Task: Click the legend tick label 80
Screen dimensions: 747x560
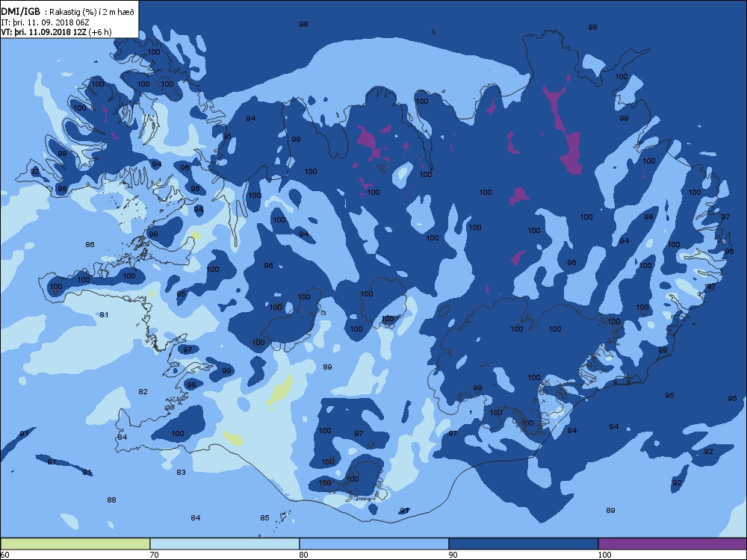Action: click(303, 555)
